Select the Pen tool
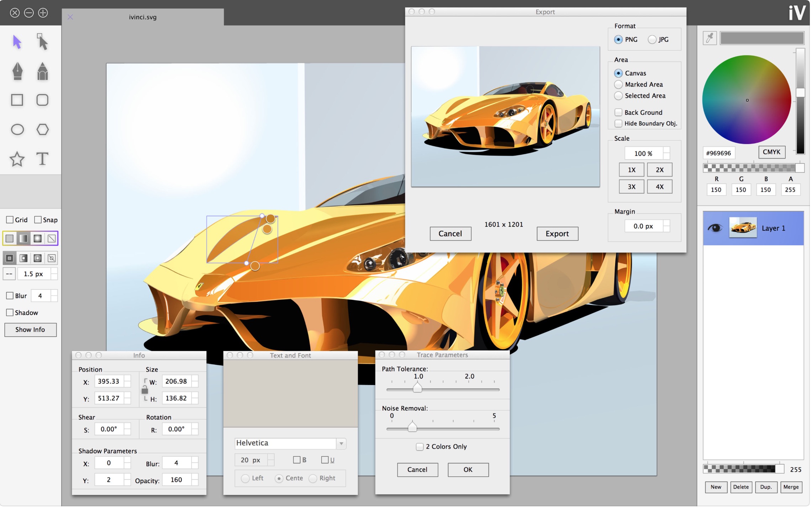812x507 pixels. point(17,71)
